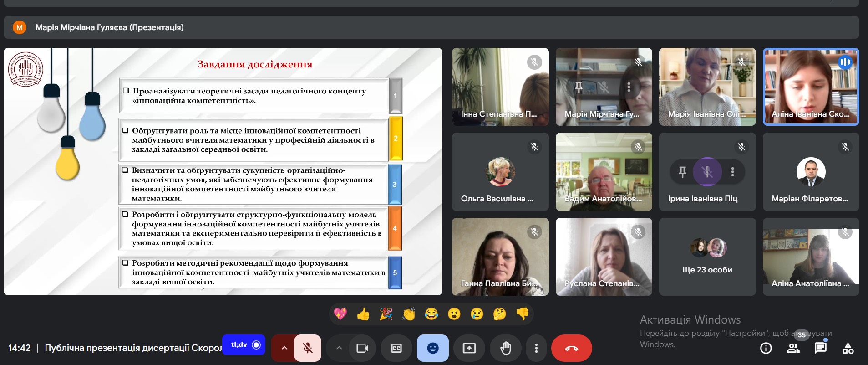Pin Ірина Іванівна Піц tile
This screenshot has height=365, width=868.
682,172
